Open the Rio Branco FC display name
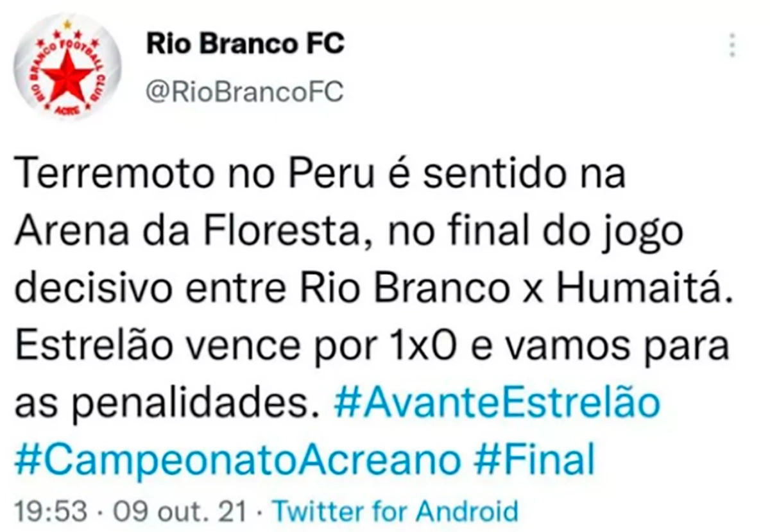Screen dimensions: 770x532 point(245,44)
